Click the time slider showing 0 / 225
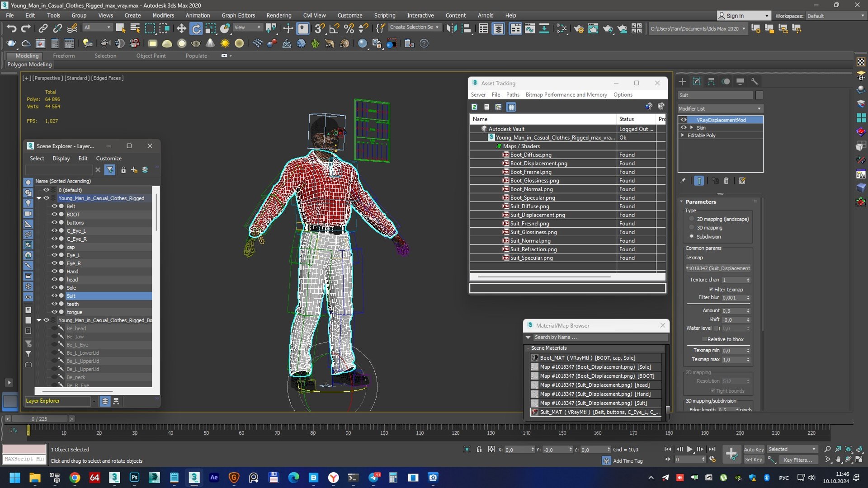This screenshot has height=488, width=868. tap(39, 419)
